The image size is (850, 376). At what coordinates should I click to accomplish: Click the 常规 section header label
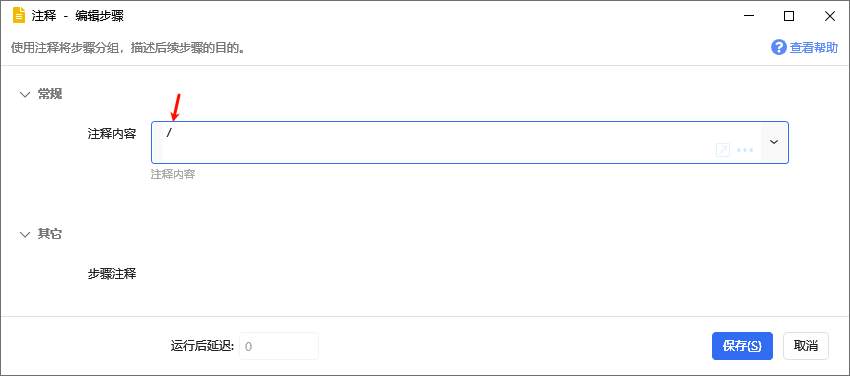[x=50, y=94]
